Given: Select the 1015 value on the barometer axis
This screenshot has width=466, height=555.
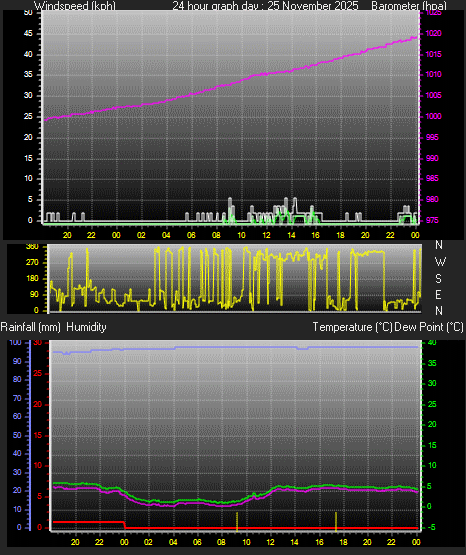Looking at the screenshot, I should (433, 54).
